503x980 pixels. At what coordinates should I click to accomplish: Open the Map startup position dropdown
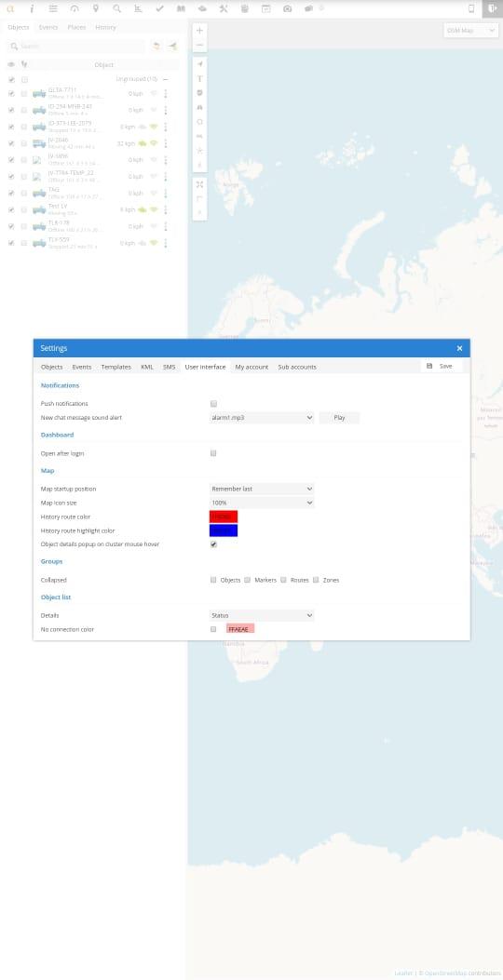click(262, 489)
